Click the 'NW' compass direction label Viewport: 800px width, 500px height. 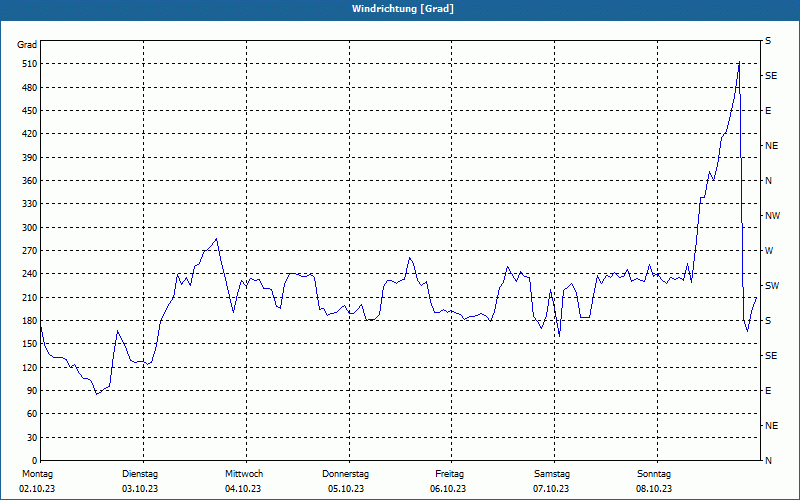[772, 216]
